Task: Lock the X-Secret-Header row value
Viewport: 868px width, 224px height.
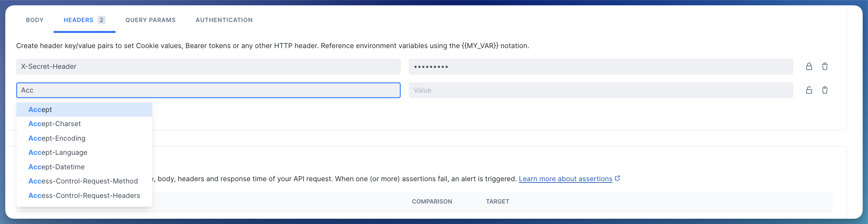Action: coord(809,67)
